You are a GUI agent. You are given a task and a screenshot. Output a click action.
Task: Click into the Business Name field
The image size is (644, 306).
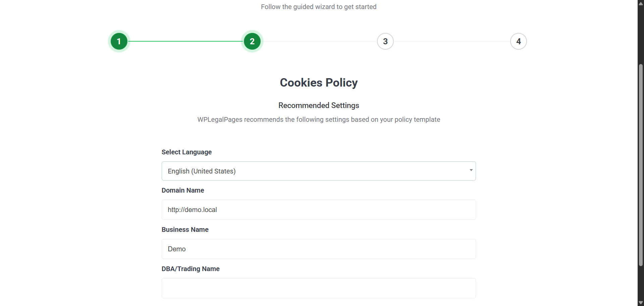(x=318, y=249)
